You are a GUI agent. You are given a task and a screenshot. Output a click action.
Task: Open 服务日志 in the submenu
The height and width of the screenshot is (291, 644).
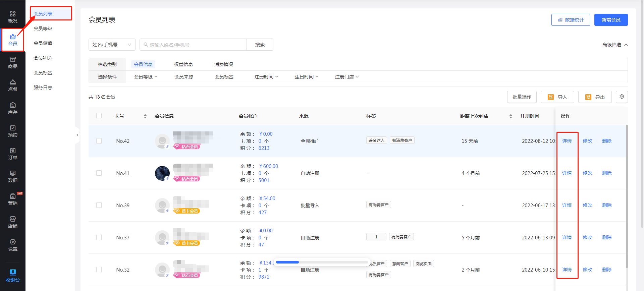pos(43,88)
